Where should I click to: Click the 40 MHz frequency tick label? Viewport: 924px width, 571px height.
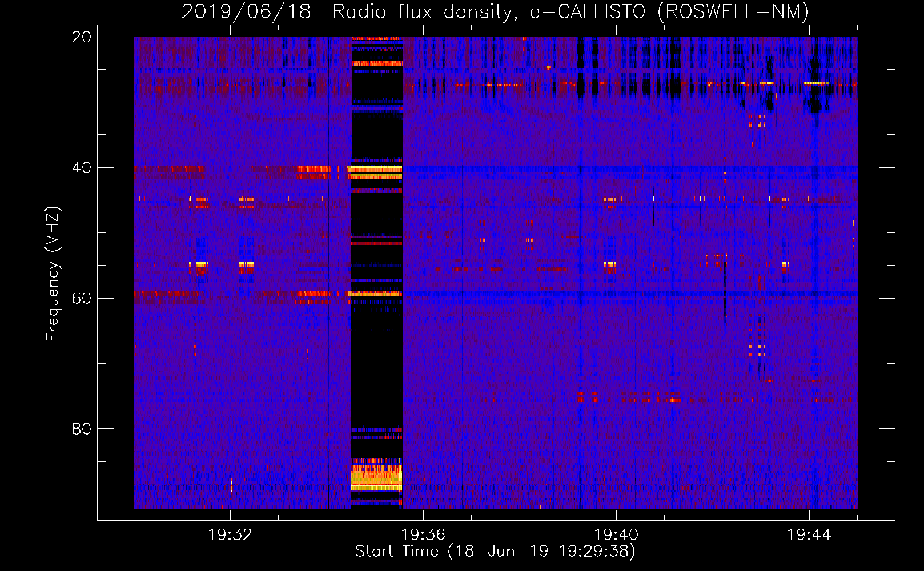(x=81, y=168)
